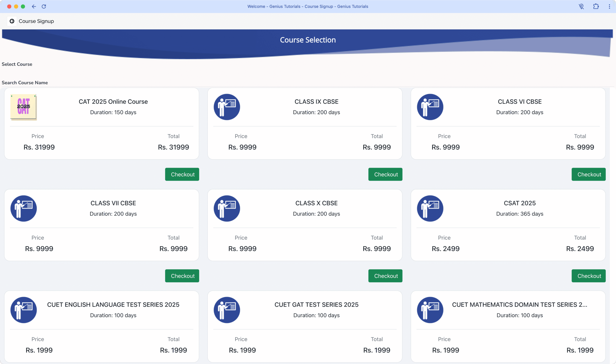This screenshot has width=616, height=364.
Task: Click the CSAT 2025 teacher icon
Action: point(430,209)
